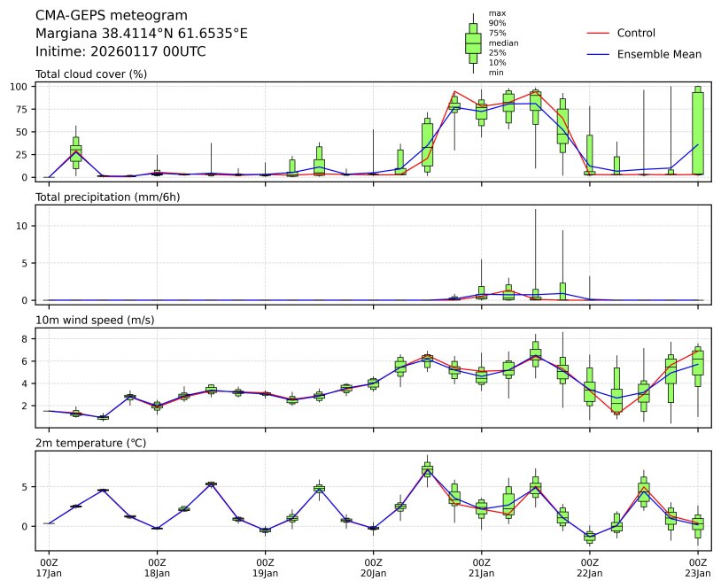Click the "median" label in the legend
Screen dimensions: 721x588
pos(503,43)
